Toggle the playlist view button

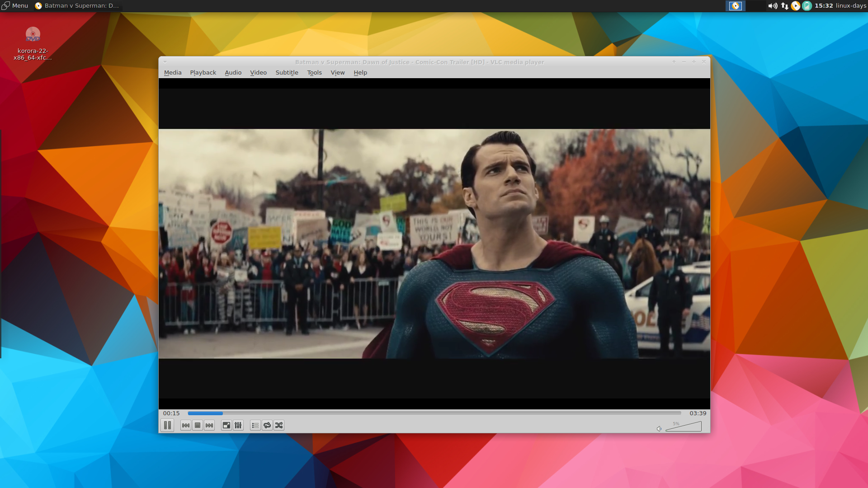[255, 425]
